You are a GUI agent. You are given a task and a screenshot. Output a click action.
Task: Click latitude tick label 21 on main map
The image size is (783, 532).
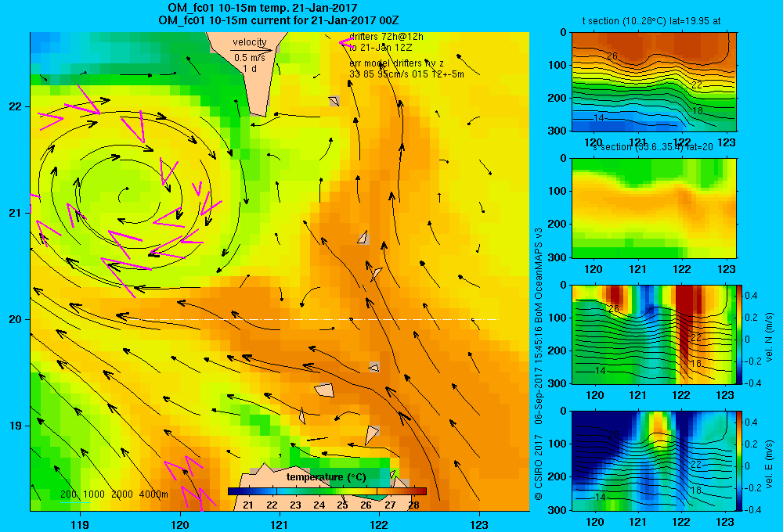click(15, 213)
